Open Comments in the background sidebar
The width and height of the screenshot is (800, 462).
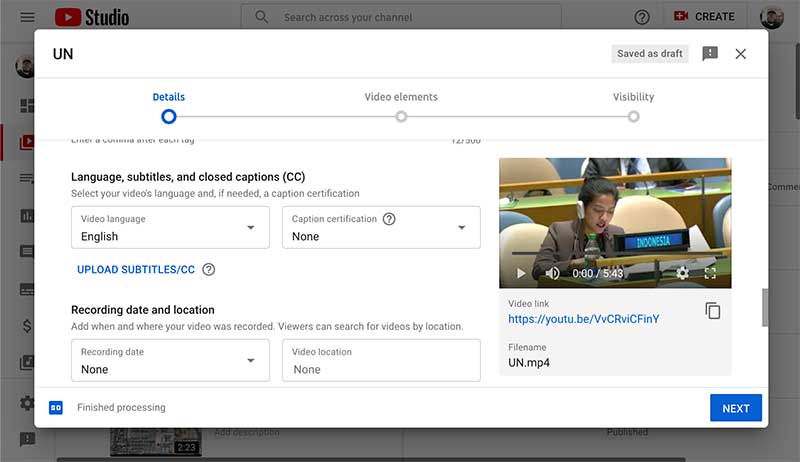[27, 251]
